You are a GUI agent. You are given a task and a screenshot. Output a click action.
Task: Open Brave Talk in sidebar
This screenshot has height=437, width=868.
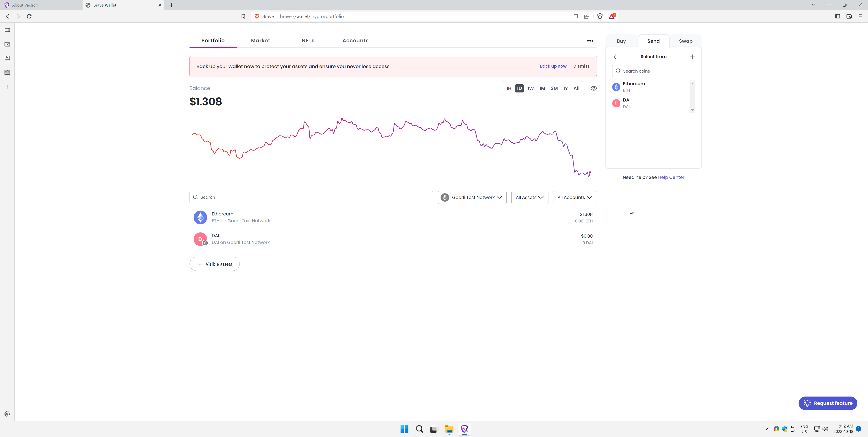pos(7,30)
